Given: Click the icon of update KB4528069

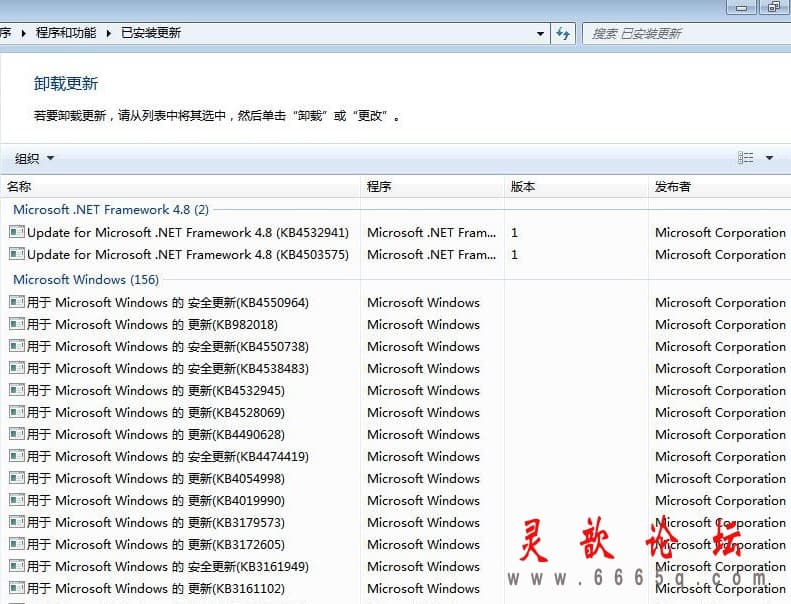Looking at the screenshot, I should click(17, 412).
